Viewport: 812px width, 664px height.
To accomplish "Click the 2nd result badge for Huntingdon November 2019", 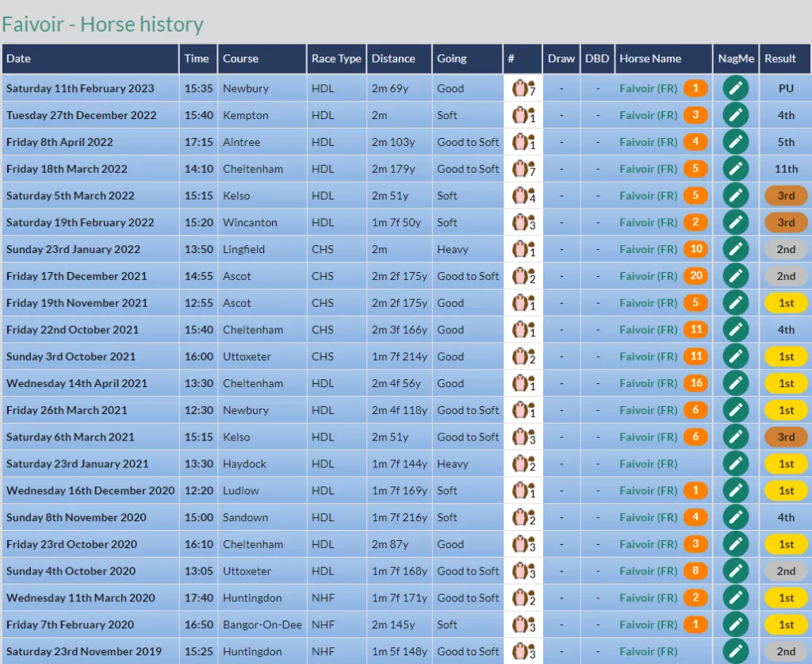I will click(x=786, y=651).
